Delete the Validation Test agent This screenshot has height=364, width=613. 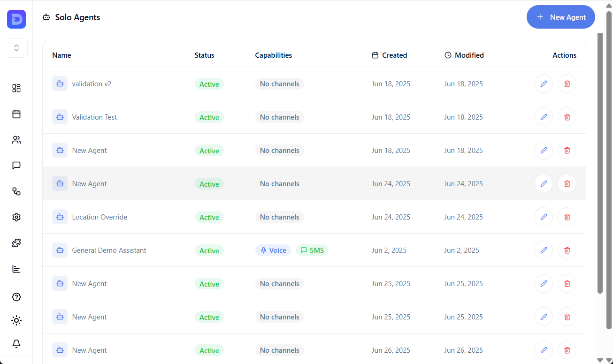[567, 117]
